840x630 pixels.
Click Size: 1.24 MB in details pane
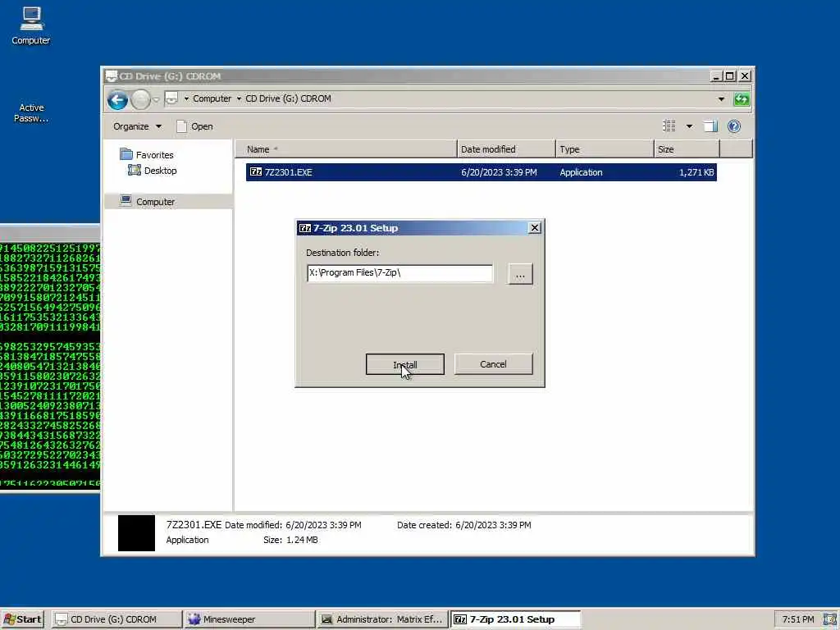[x=290, y=540]
